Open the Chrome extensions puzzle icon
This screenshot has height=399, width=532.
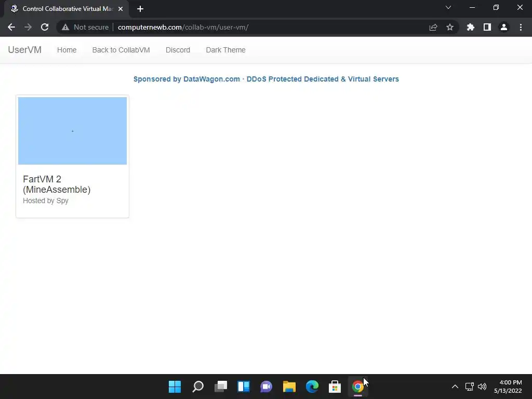pos(471,27)
